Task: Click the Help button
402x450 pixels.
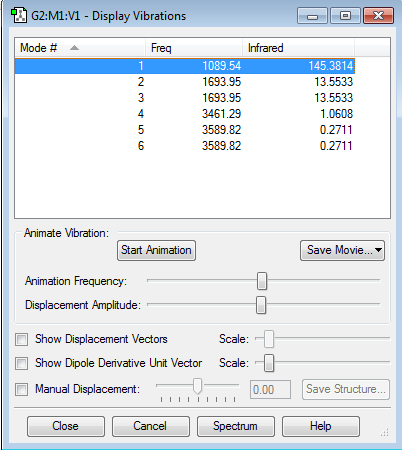Action: coord(321,426)
